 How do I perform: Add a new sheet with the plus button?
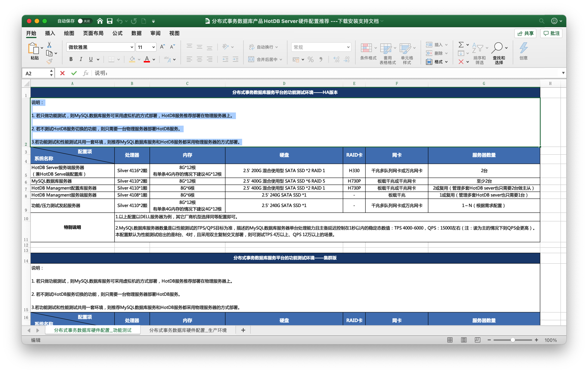pos(243,330)
